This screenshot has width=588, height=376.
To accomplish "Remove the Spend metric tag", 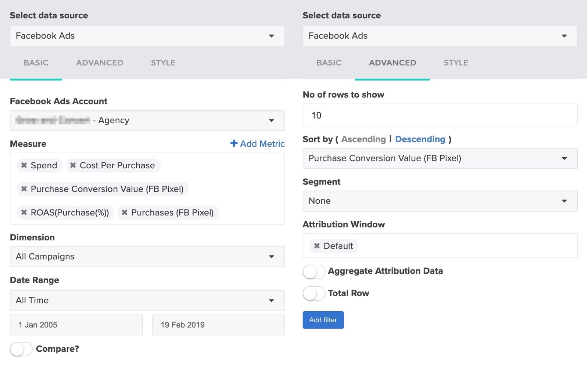I will point(24,165).
